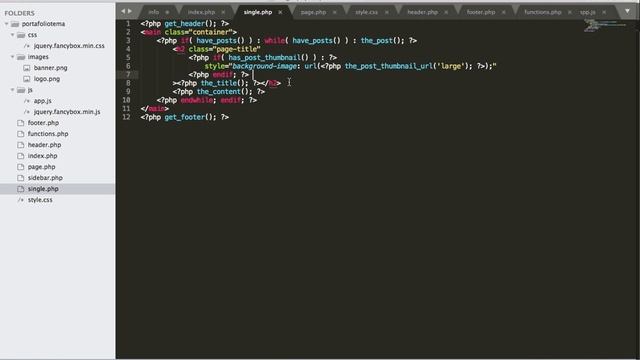Collapse the portafoliotema folder
The width and height of the screenshot is (640, 360).
[7, 24]
